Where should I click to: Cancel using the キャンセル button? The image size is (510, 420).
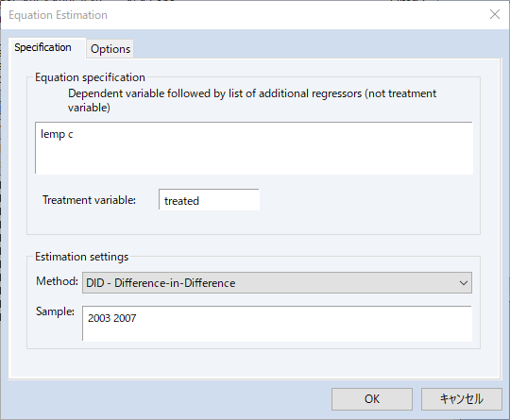tap(462, 399)
